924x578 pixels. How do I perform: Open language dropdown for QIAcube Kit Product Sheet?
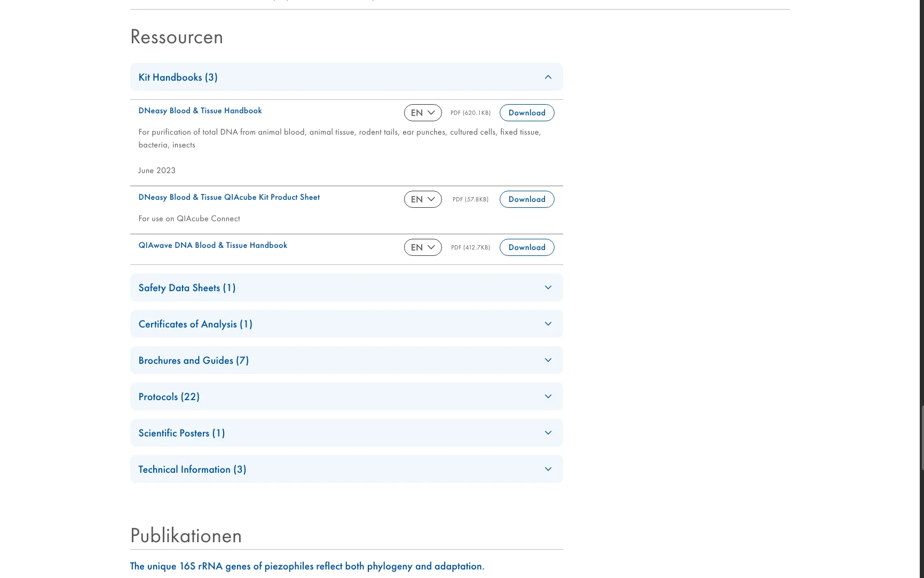click(423, 199)
